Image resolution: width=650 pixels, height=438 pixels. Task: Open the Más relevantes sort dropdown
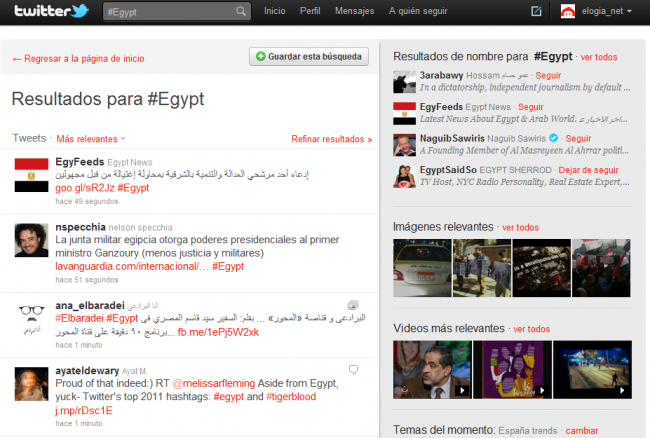pos(91,139)
